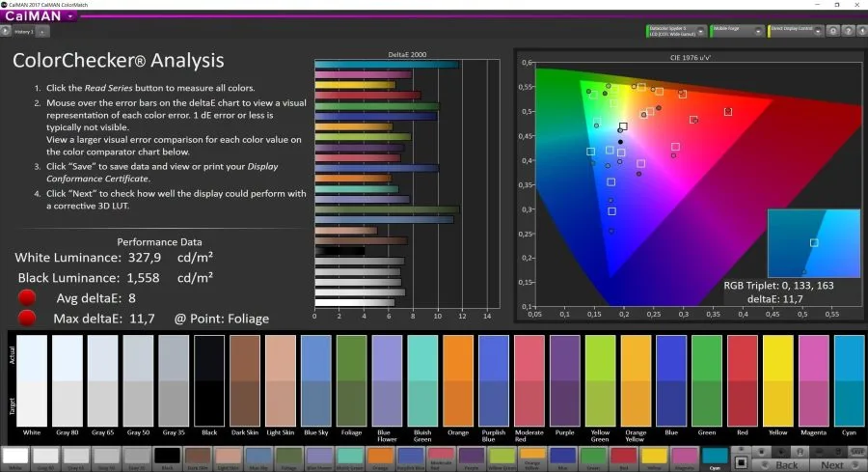Click the 'ColorChecker® Analysis' heading
The height and width of the screenshot is (472, 868).
pos(119,60)
